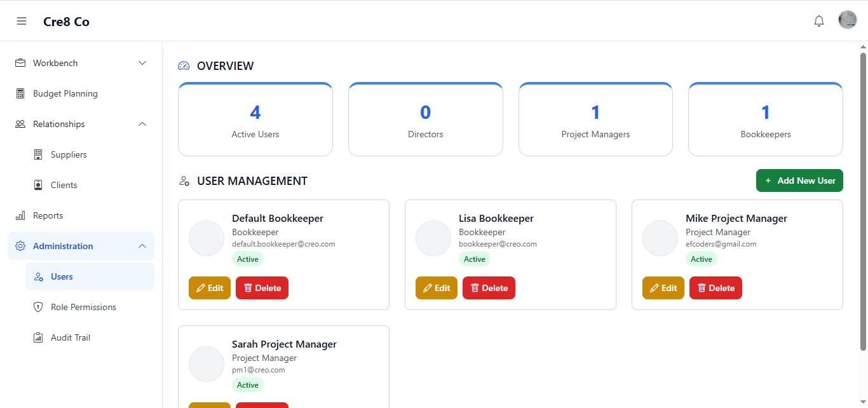Image resolution: width=868 pixels, height=408 pixels.
Task: Collapse the Relationships section chevron
Action: 142,124
